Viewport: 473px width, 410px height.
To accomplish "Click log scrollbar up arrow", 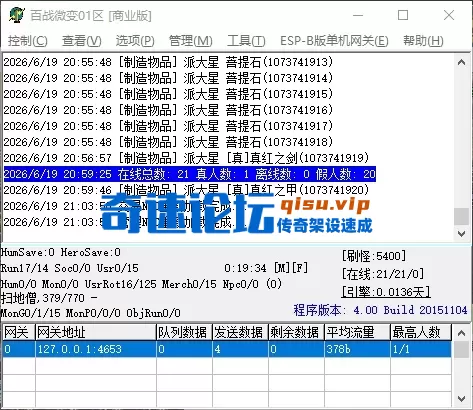I will click(462, 62).
